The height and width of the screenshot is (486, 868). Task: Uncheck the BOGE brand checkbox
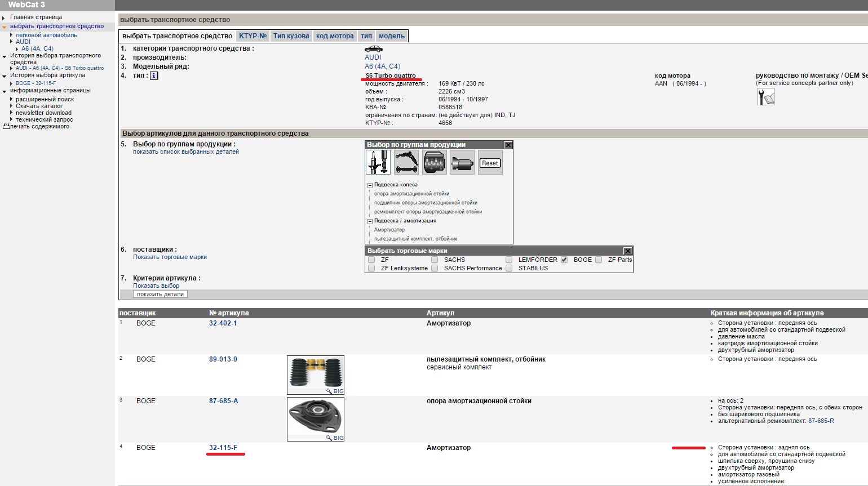click(x=564, y=260)
